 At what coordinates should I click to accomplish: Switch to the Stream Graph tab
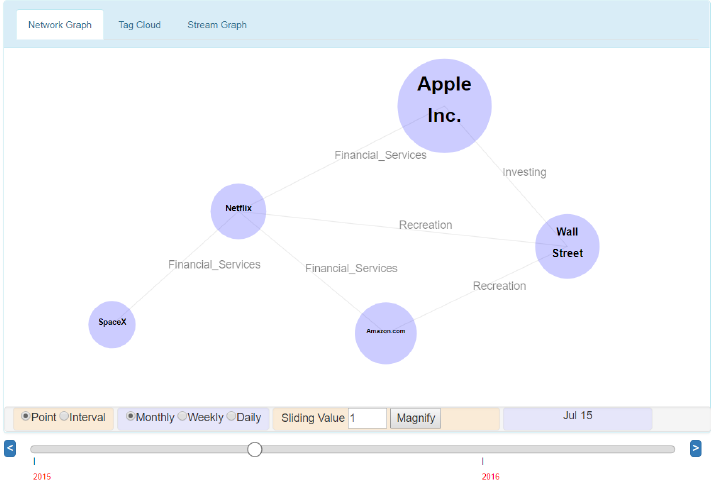pos(217,25)
